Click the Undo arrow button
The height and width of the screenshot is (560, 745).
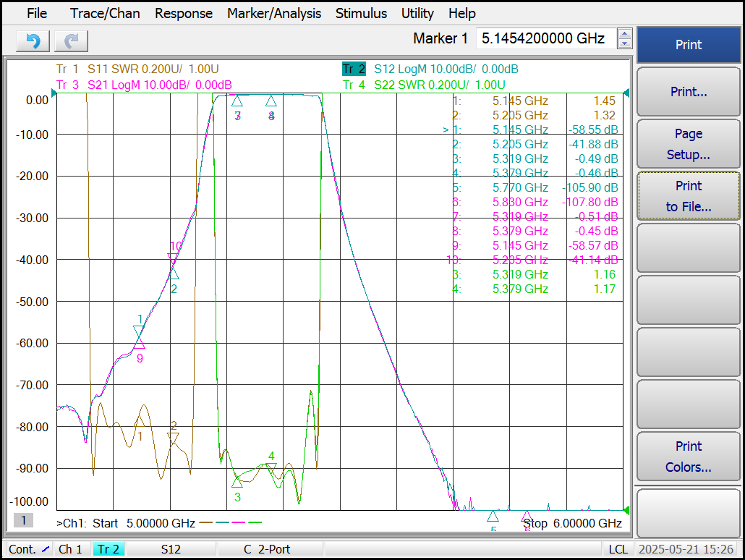33,41
